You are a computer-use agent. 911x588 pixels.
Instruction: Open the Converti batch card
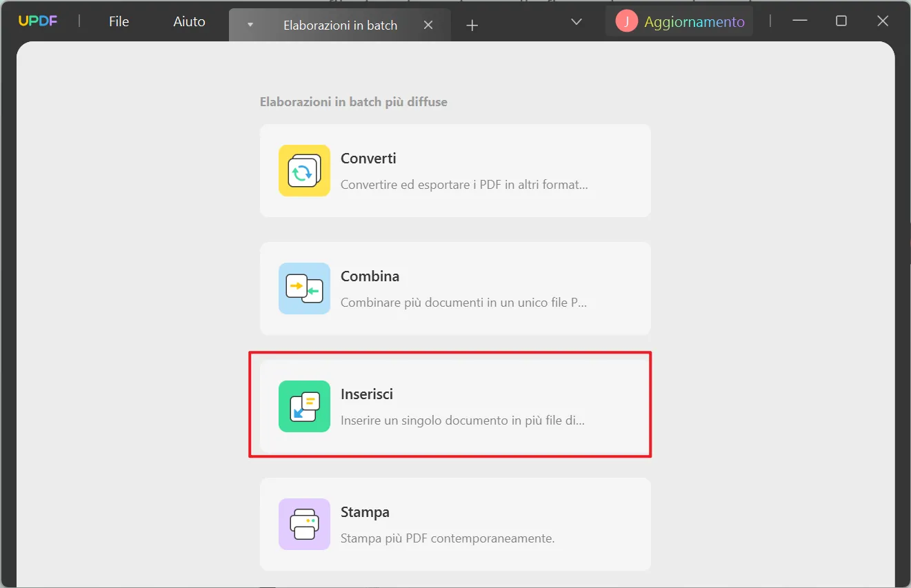(x=455, y=170)
